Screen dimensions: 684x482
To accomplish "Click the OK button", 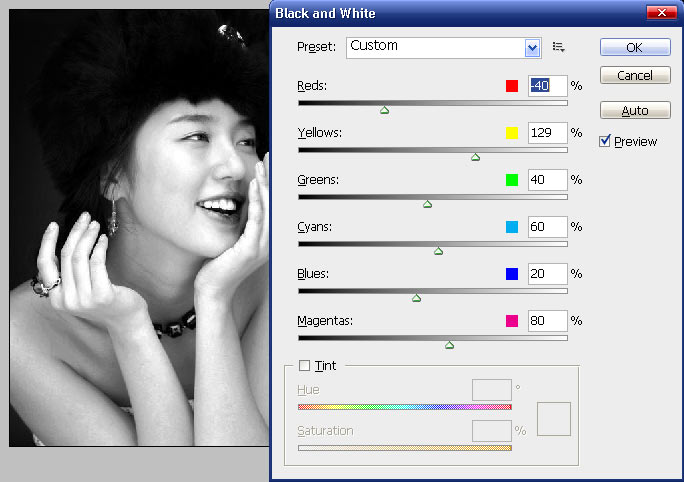I will [635, 47].
